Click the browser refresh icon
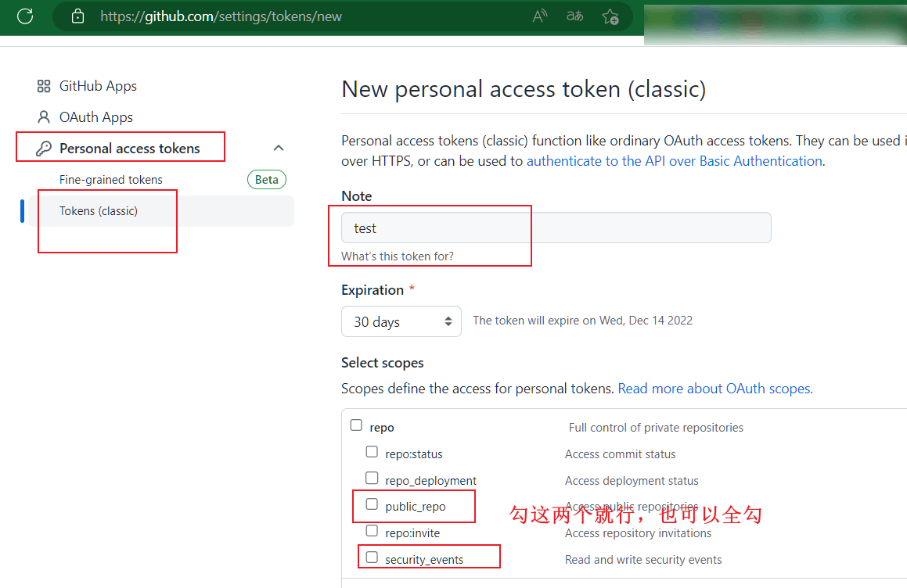 [25, 16]
